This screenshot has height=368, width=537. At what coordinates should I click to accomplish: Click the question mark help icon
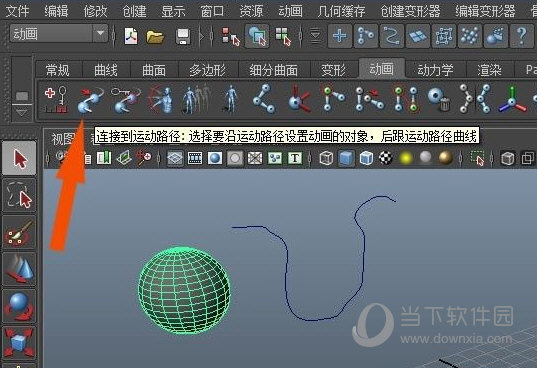tap(521, 36)
